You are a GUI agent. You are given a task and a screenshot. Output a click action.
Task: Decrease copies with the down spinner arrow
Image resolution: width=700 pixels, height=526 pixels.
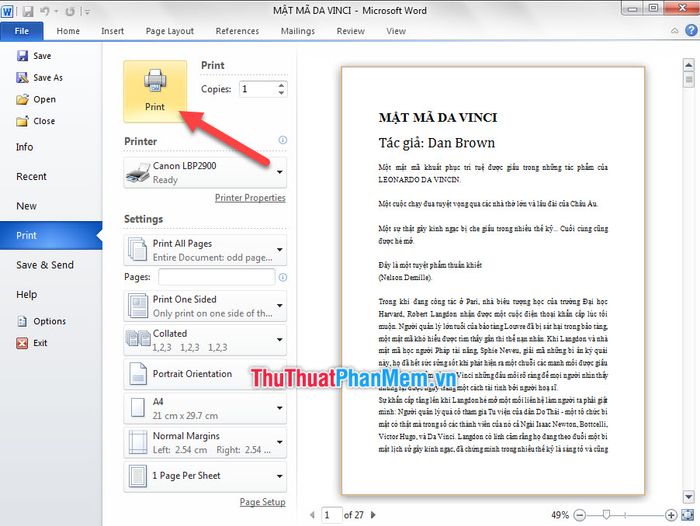click(281, 93)
